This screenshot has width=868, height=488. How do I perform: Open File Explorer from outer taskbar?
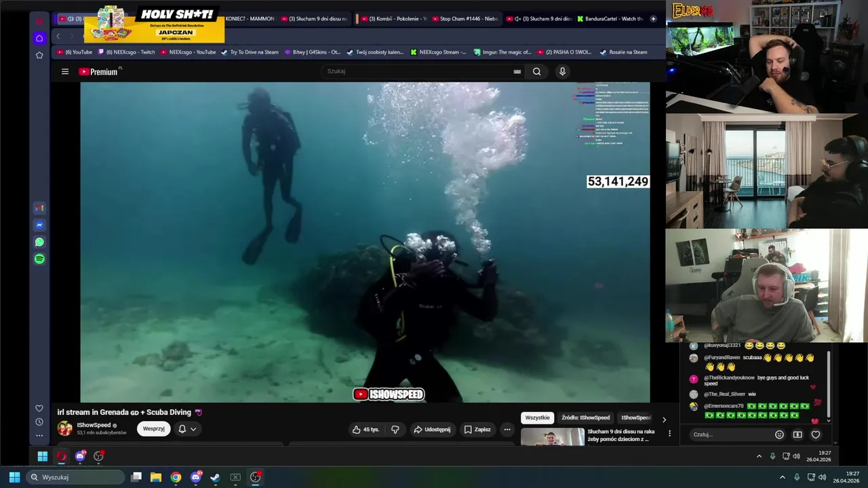(x=155, y=477)
